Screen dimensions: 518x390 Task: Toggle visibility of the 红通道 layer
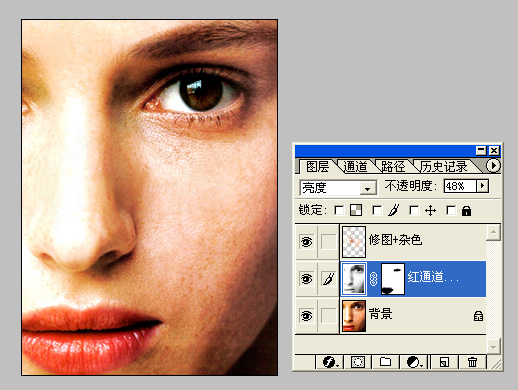point(306,278)
